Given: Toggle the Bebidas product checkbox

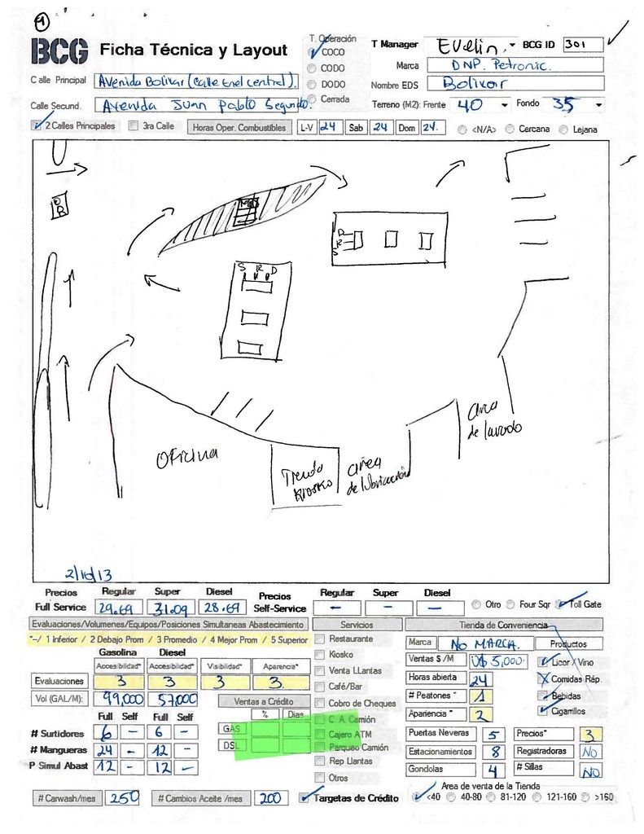Looking at the screenshot, I should coord(543,696).
